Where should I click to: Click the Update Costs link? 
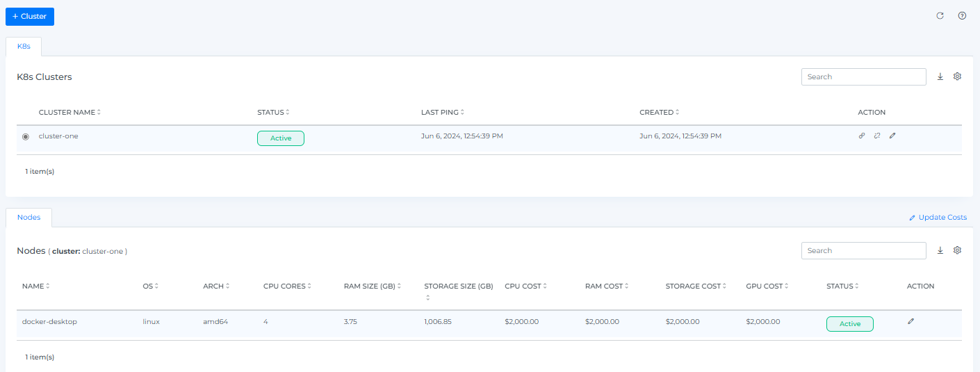tap(938, 218)
